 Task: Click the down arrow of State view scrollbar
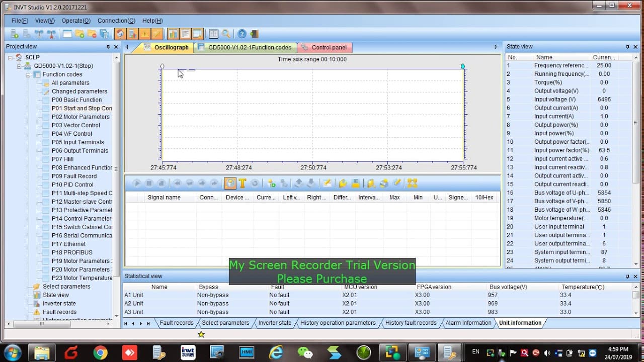[x=635, y=263]
